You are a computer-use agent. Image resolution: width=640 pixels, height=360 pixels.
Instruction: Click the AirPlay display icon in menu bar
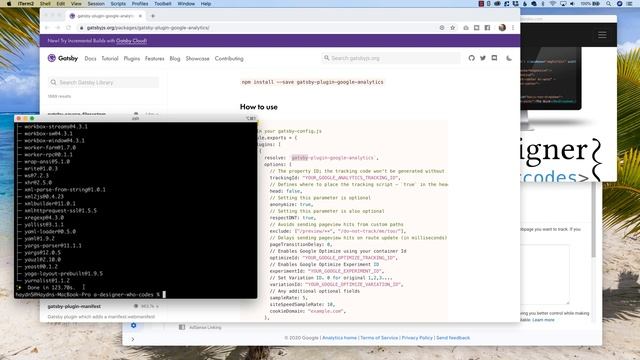pyautogui.click(x=563, y=4)
